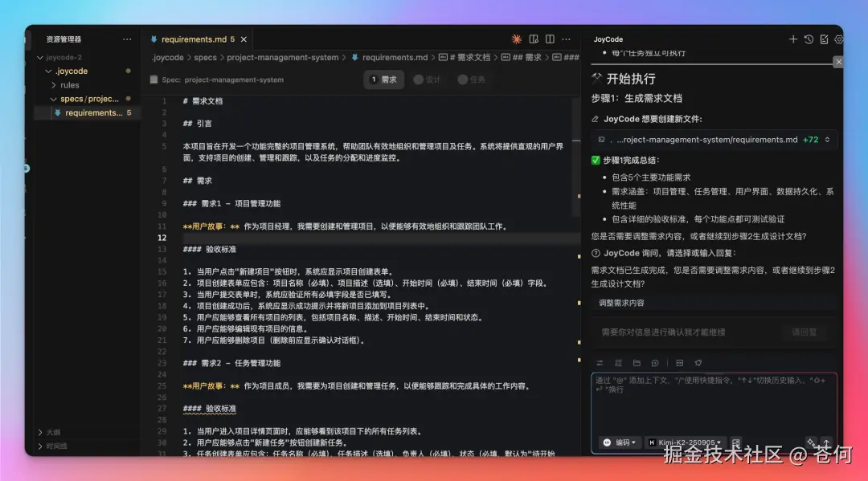The height and width of the screenshot is (481, 868).
Task: Select the 需求 spec stage indicator
Action: 383,79
